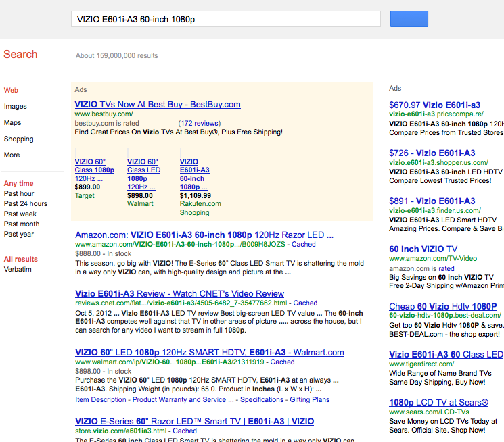Click the $888.00 - In stock text

104,253
